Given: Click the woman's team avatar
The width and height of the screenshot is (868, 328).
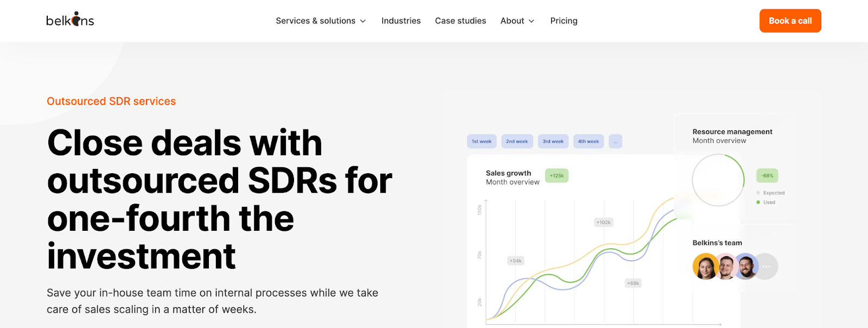Looking at the screenshot, I should click(x=706, y=266).
